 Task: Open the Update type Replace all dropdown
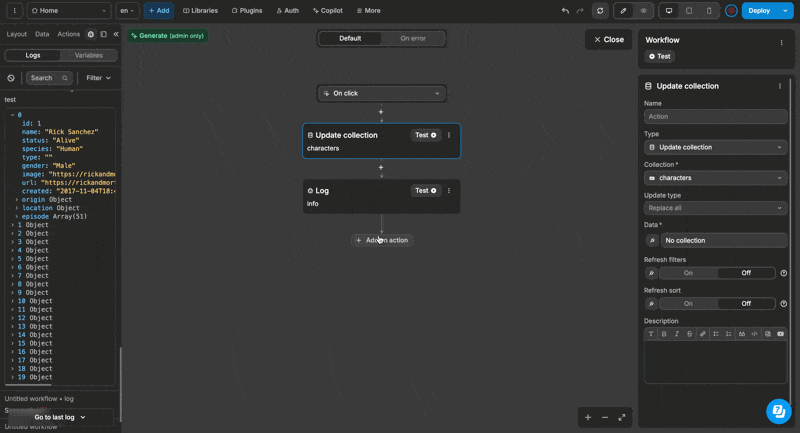point(715,208)
